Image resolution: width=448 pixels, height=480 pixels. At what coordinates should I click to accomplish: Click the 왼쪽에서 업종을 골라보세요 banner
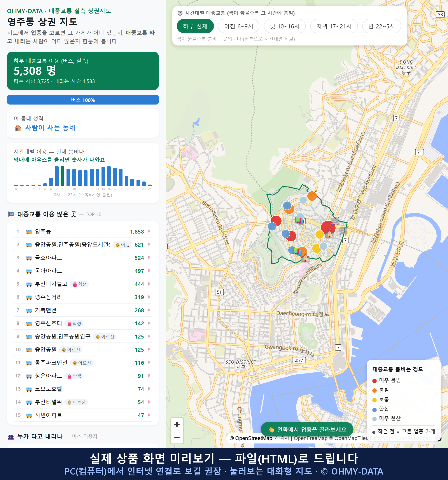click(x=307, y=429)
